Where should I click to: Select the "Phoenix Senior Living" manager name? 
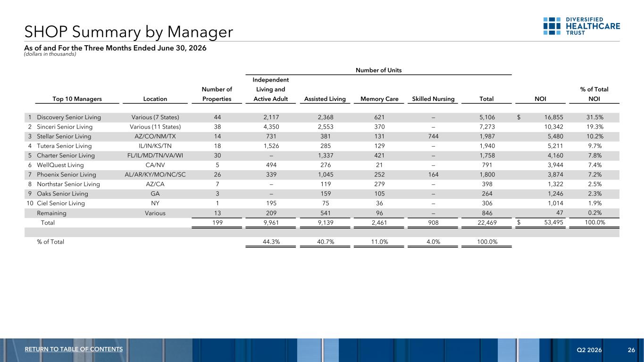(66, 174)
